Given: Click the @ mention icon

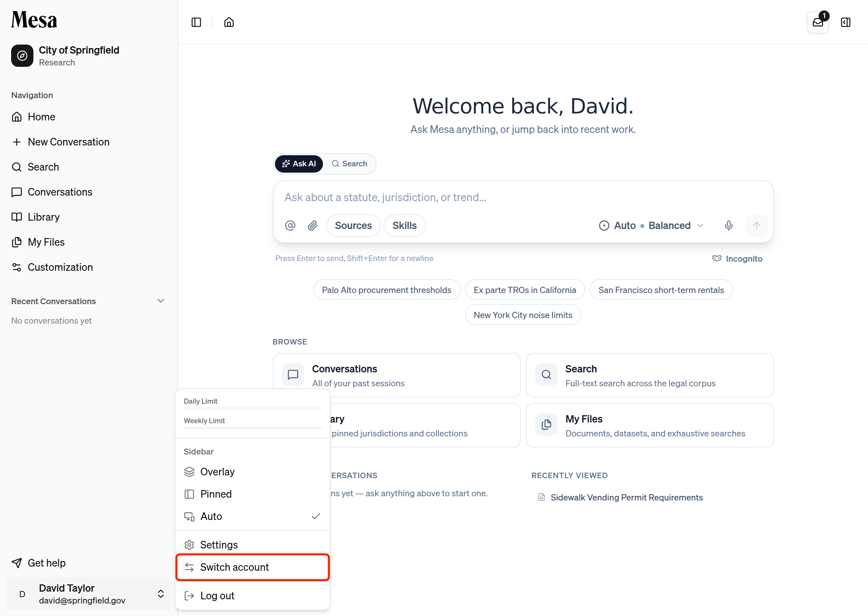Looking at the screenshot, I should pyautogui.click(x=290, y=226).
